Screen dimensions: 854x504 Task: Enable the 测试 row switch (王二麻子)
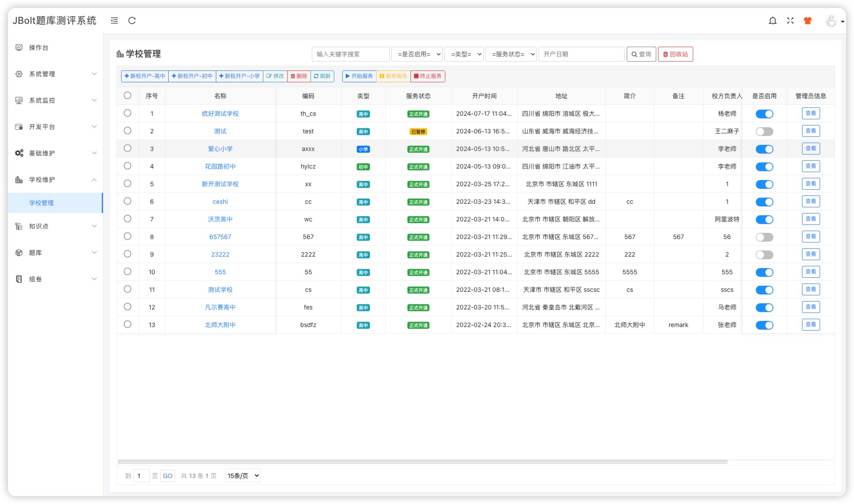pos(765,132)
